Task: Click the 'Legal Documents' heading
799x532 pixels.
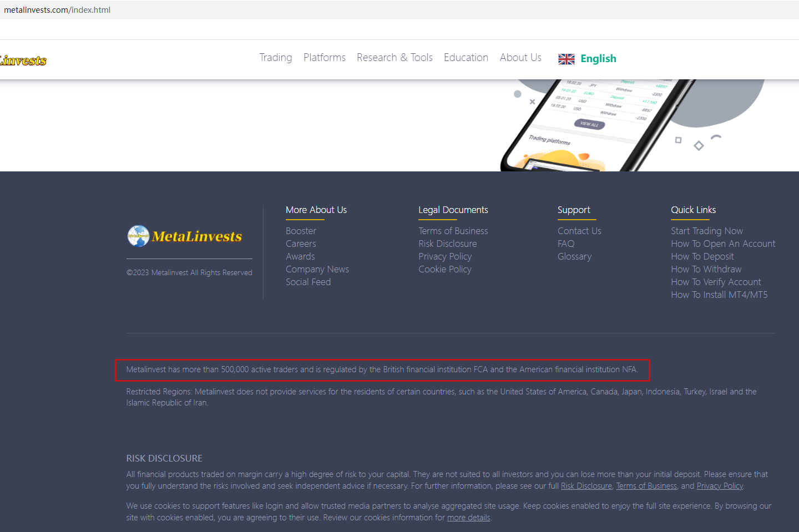Action: click(453, 210)
